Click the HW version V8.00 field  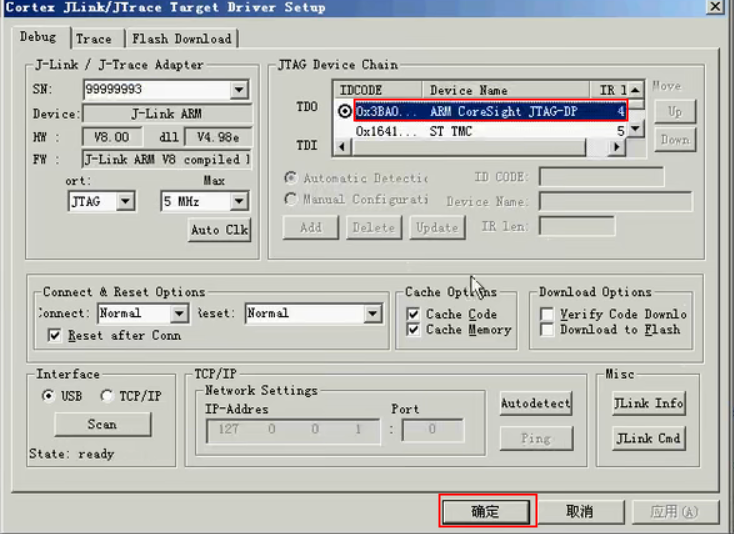coord(112,137)
